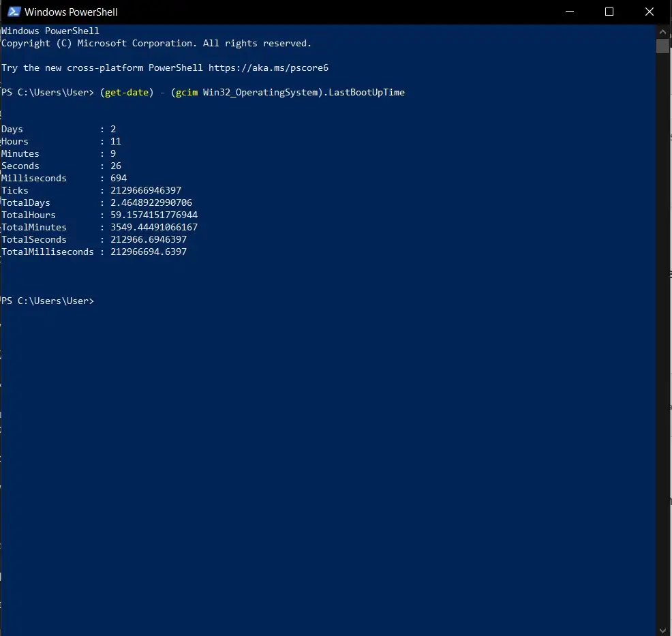Image resolution: width=672 pixels, height=636 pixels.
Task: Click 'Win32_OperatingSystem).LastBootUpTime' text
Action: [303, 93]
